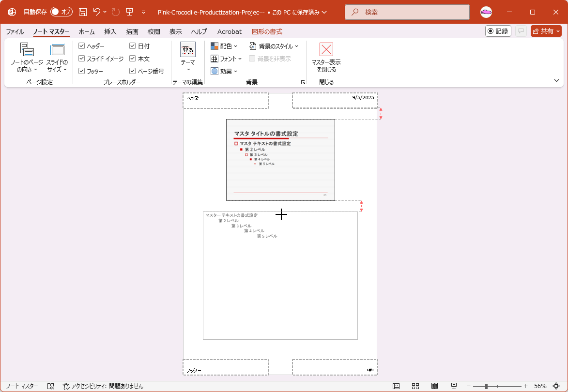Switch to the View (表示) tab
The width and height of the screenshot is (568, 392).
175,31
